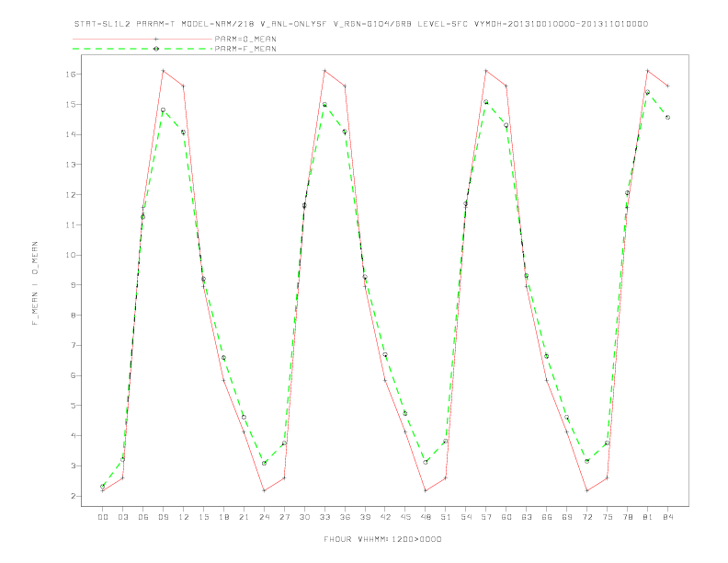
Task: Click x-axis tick label 84
Action: (x=667, y=517)
